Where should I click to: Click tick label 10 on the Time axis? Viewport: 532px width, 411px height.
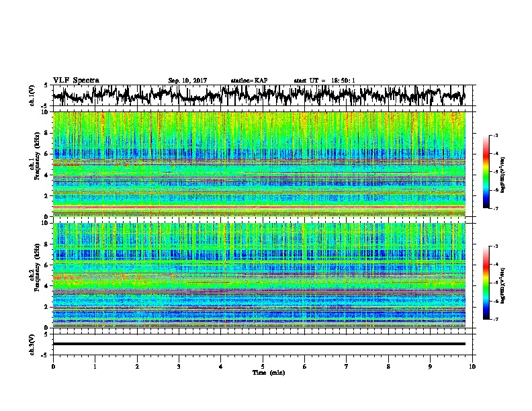pyautogui.click(x=472, y=367)
